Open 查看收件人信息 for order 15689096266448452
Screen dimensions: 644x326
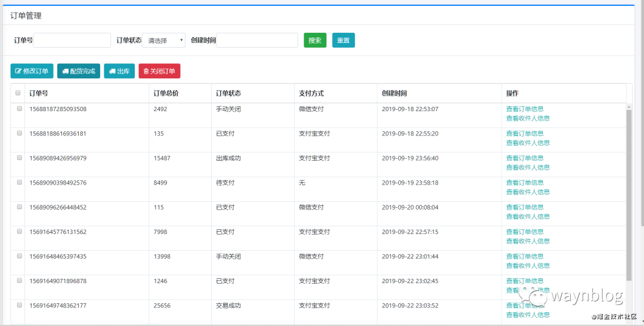coord(528,217)
